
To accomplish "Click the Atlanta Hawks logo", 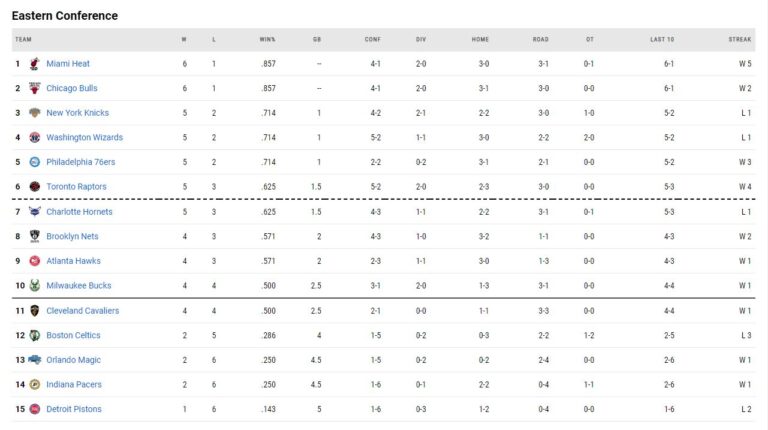I will (35, 261).
